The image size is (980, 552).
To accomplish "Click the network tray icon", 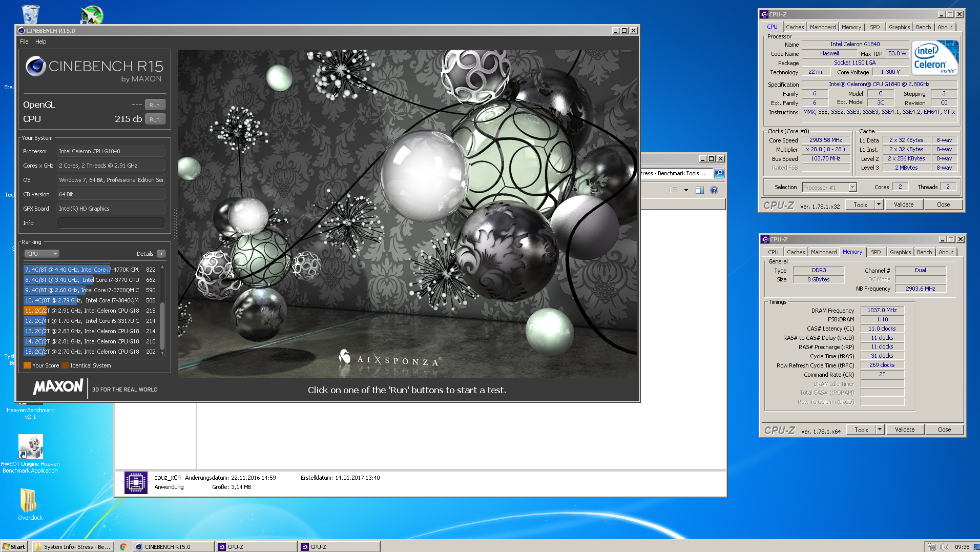I will pos(932,547).
